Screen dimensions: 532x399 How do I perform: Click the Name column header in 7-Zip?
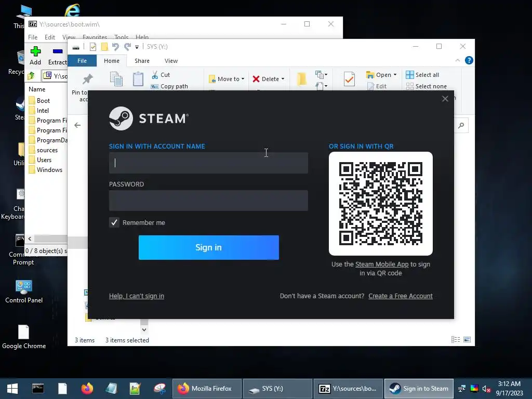(x=37, y=89)
